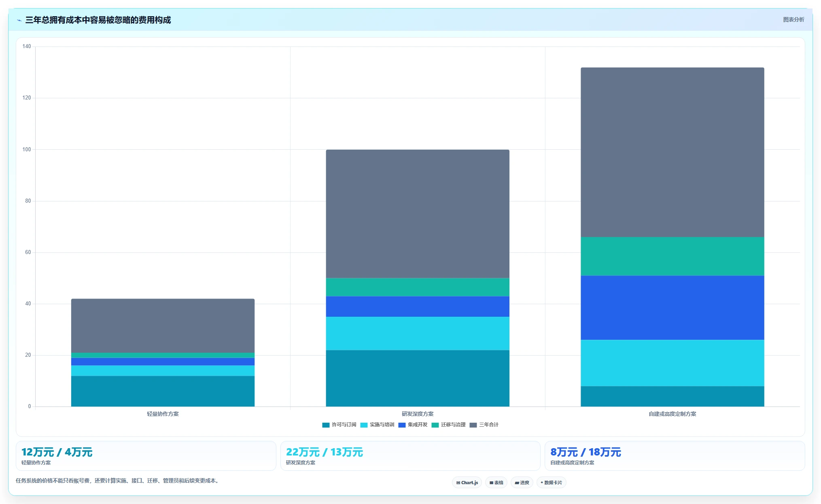Click the x-axis label 轻量协作方案

pos(163,414)
